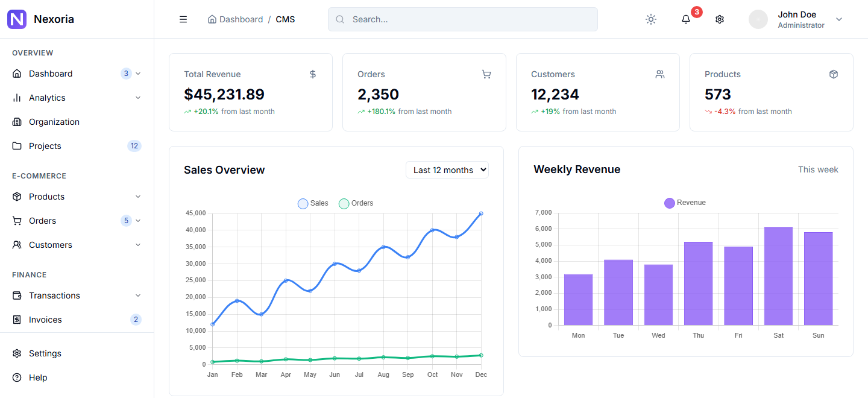
Task: Select Analytics in the sidebar
Action: coord(77,98)
